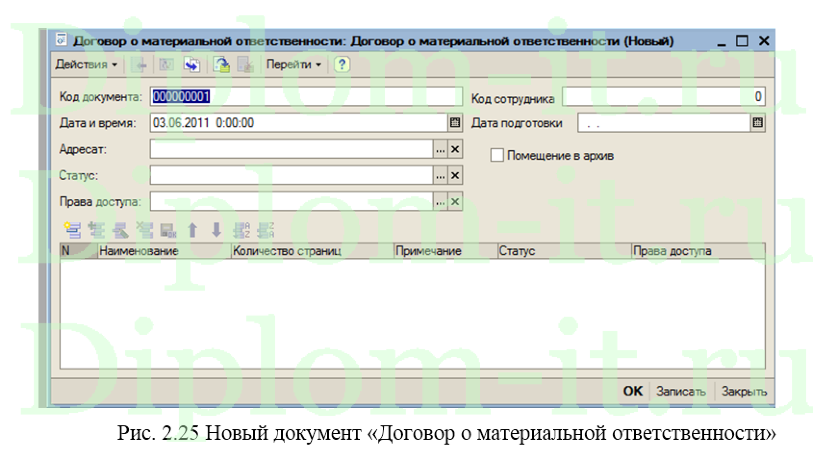813x460 pixels.
Task: Click the Код документа input field
Action: [306, 96]
